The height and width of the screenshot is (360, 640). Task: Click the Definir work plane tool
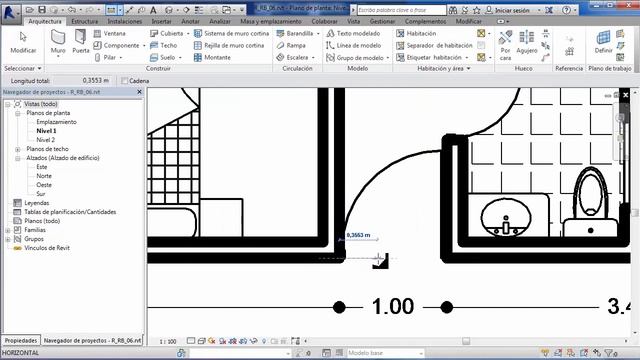coord(603,42)
